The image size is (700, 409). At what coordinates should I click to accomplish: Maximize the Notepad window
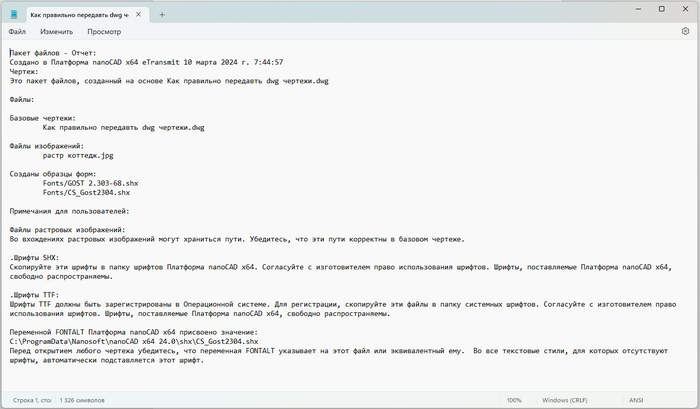[x=662, y=9]
